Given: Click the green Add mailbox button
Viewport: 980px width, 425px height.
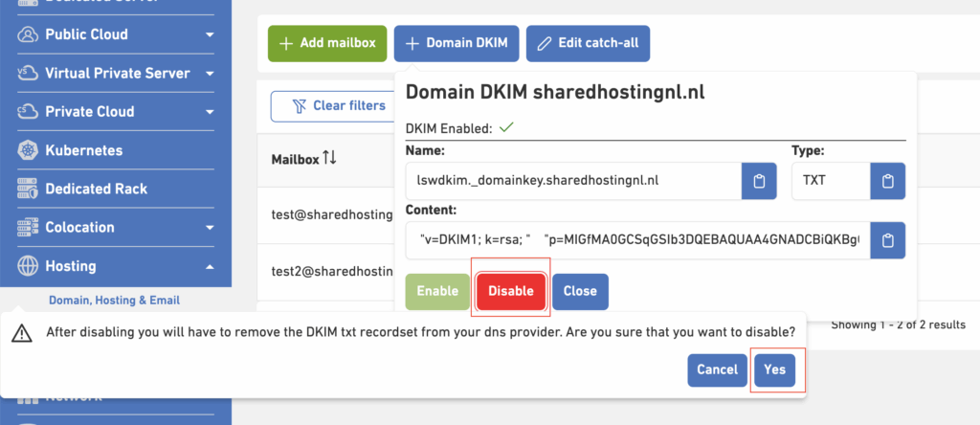Looking at the screenshot, I should coord(326,43).
